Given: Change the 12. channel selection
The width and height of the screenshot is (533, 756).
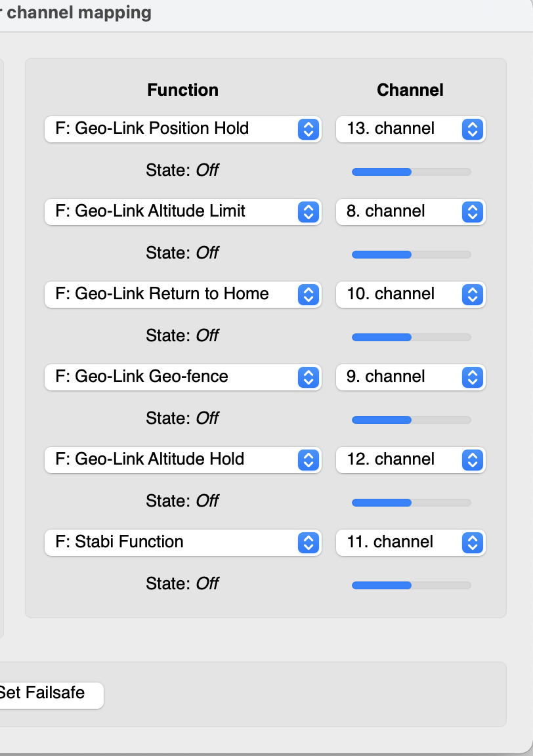Looking at the screenshot, I should coord(410,459).
